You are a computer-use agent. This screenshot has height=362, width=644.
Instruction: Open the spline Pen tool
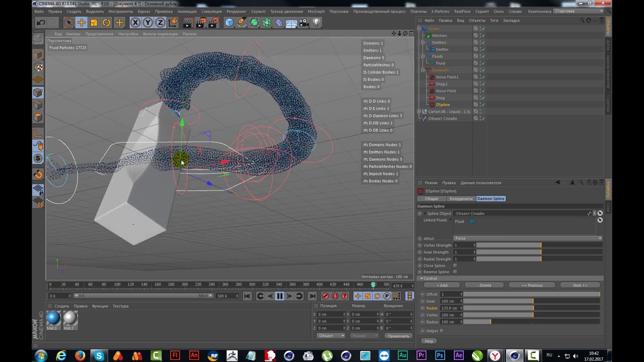(x=242, y=23)
